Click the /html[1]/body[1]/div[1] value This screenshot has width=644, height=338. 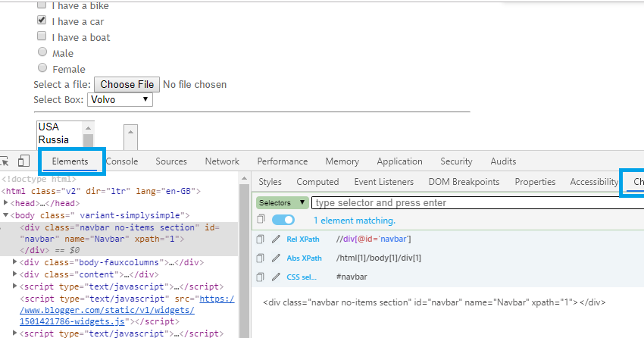(379, 258)
